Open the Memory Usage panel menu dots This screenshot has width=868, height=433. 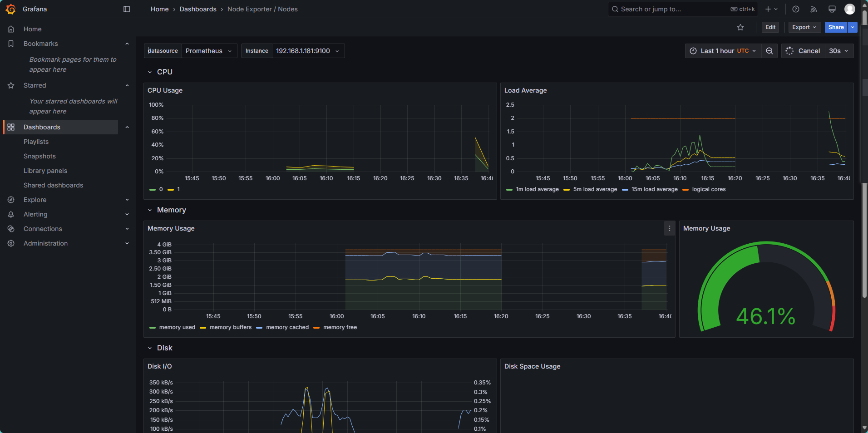(670, 228)
